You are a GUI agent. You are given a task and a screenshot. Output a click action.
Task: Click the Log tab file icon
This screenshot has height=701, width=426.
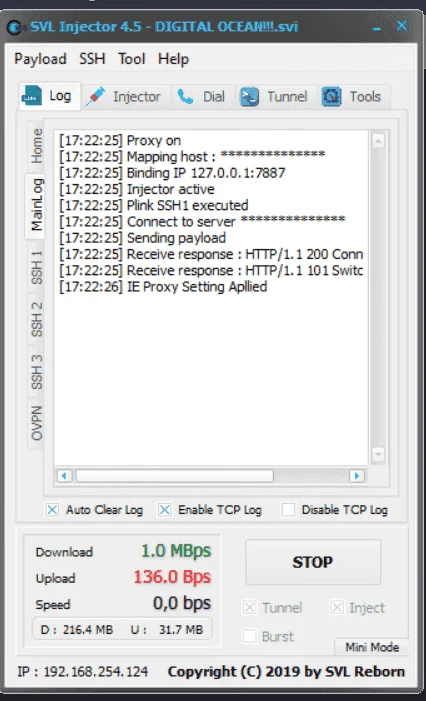pos(32,95)
